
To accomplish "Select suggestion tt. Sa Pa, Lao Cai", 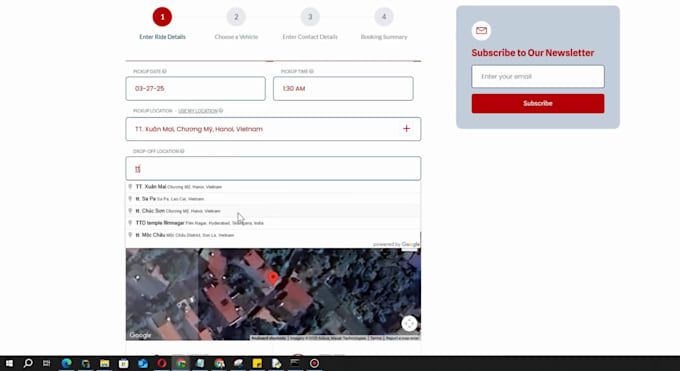I will point(273,199).
